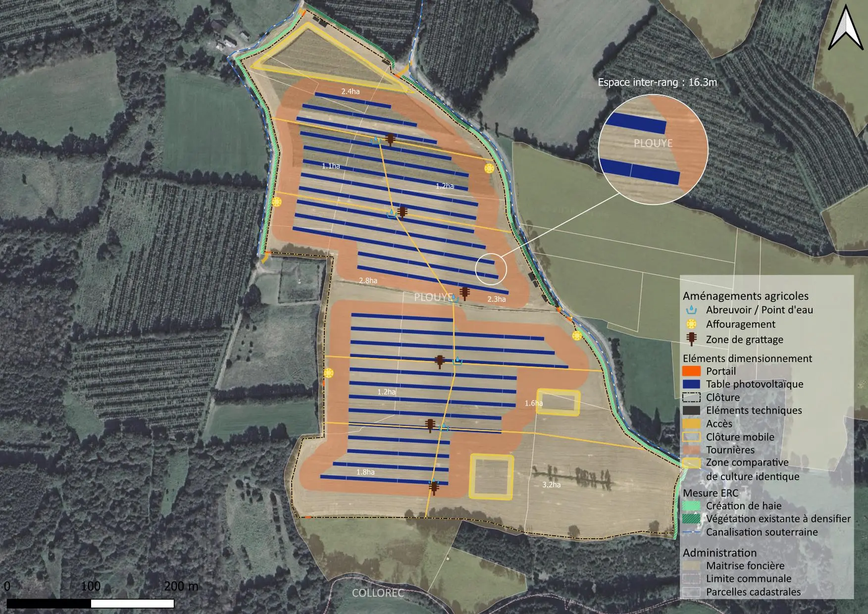The width and height of the screenshot is (868, 614).
Task: Click the blue Table photovoltaïque swatch
Action: (x=691, y=384)
